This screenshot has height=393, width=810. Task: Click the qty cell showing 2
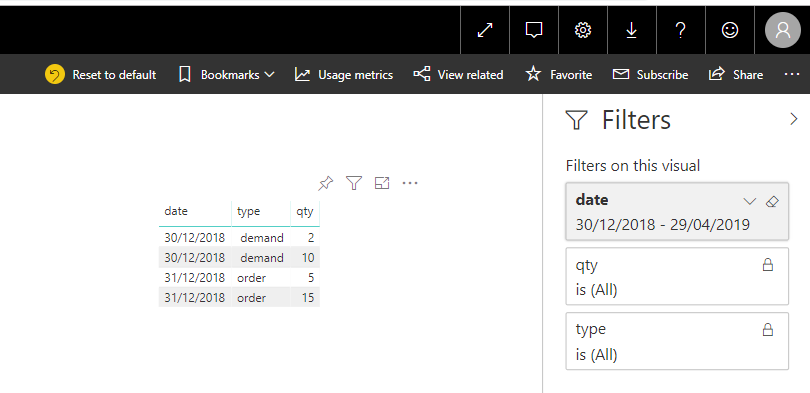click(x=310, y=238)
